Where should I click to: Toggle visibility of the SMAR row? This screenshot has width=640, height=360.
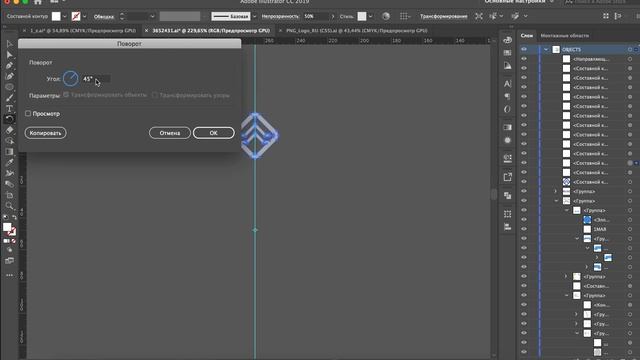[524, 229]
